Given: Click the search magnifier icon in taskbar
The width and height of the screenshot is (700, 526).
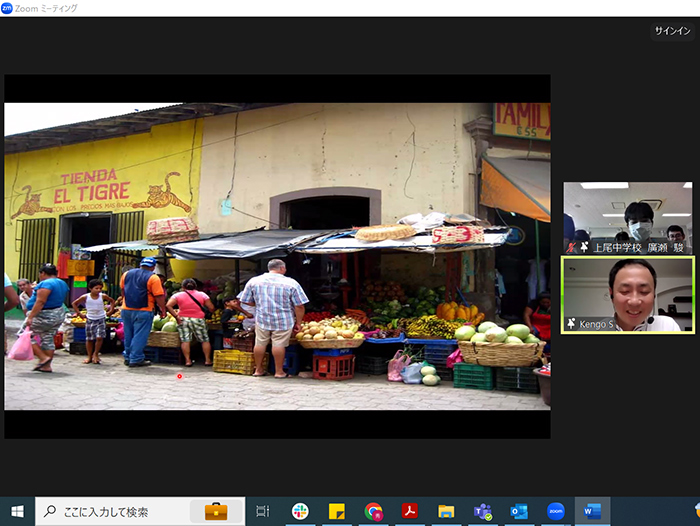Looking at the screenshot, I should pos(50,511).
